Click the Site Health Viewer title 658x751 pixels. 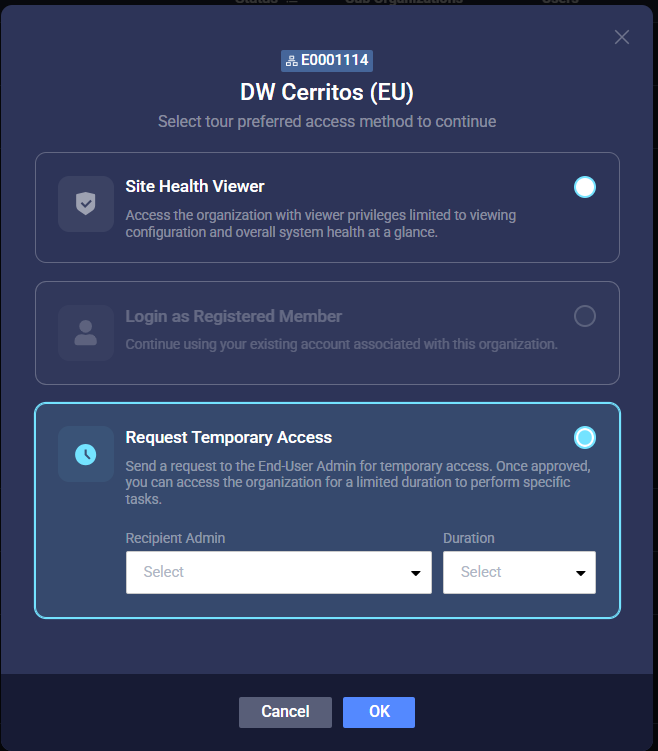coord(195,186)
